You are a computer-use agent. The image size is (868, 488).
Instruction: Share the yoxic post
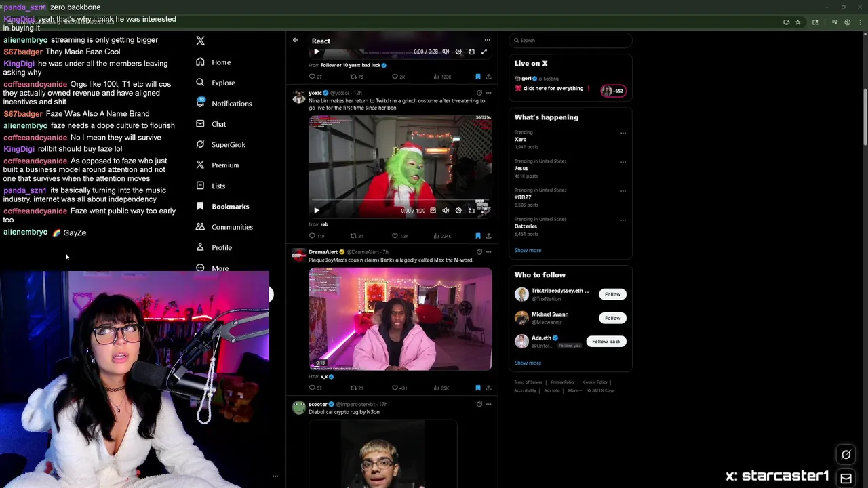[488, 236]
